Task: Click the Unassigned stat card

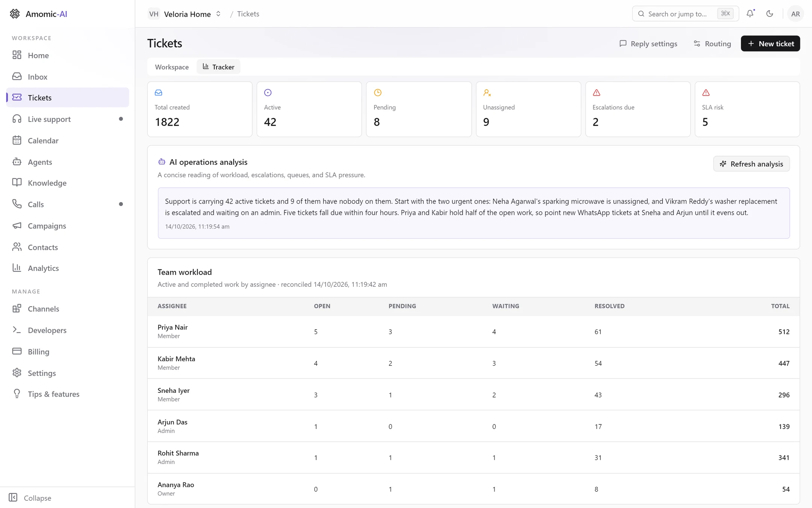Action: (x=528, y=109)
